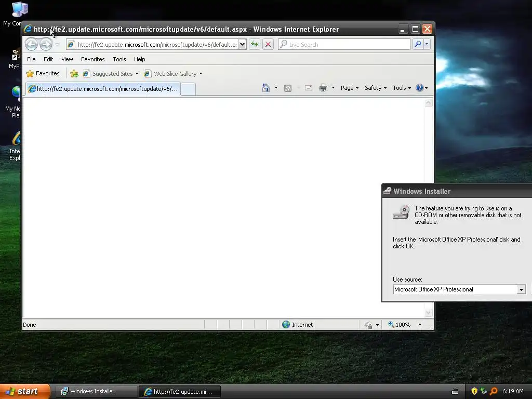The height and width of the screenshot is (399, 532).
Task: Click the Print icon
Action: tap(323, 88)
